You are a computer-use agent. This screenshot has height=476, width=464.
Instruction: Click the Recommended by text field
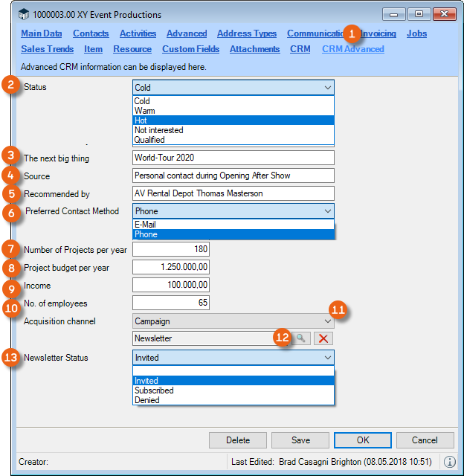point(233,193)
